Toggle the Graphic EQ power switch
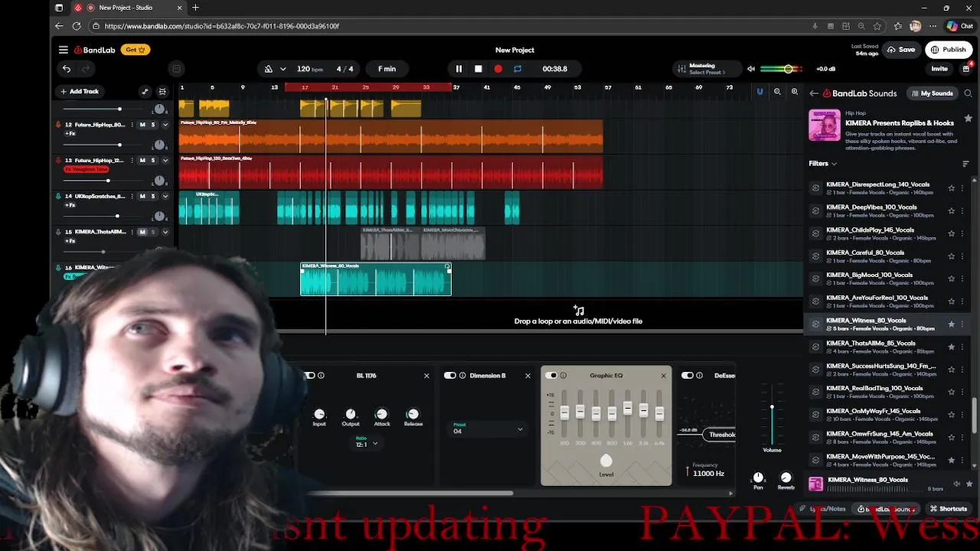980x551 pixels. [x=551, y=376]
